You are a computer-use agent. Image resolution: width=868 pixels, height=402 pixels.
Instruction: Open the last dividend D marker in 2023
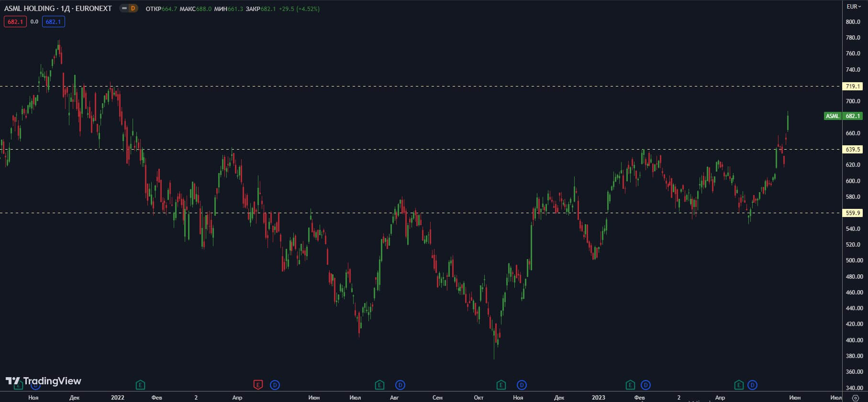pyautogui.click(x=752, y=385)
